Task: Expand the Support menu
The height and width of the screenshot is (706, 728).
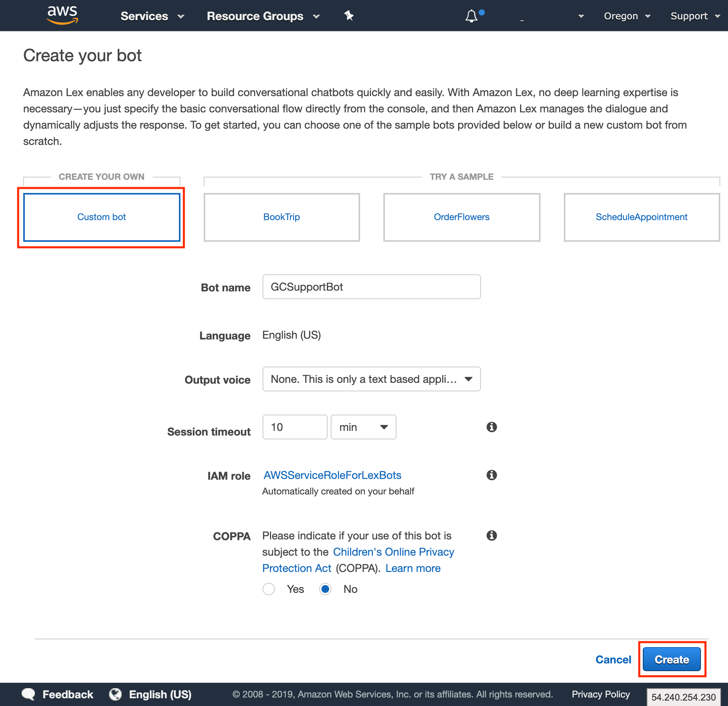Action: 695,16
